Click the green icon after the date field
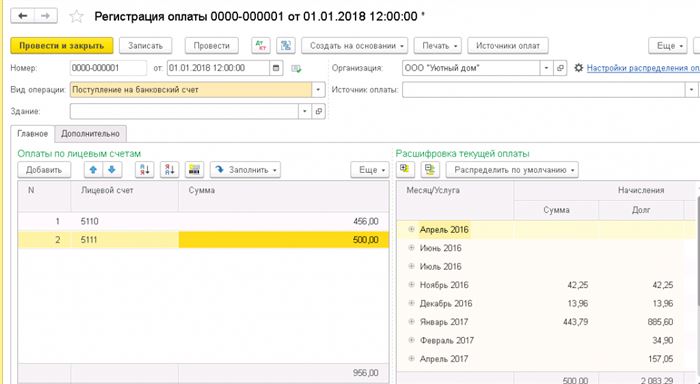This screenshot has height=384, width=700. click(x=296, y=69)
